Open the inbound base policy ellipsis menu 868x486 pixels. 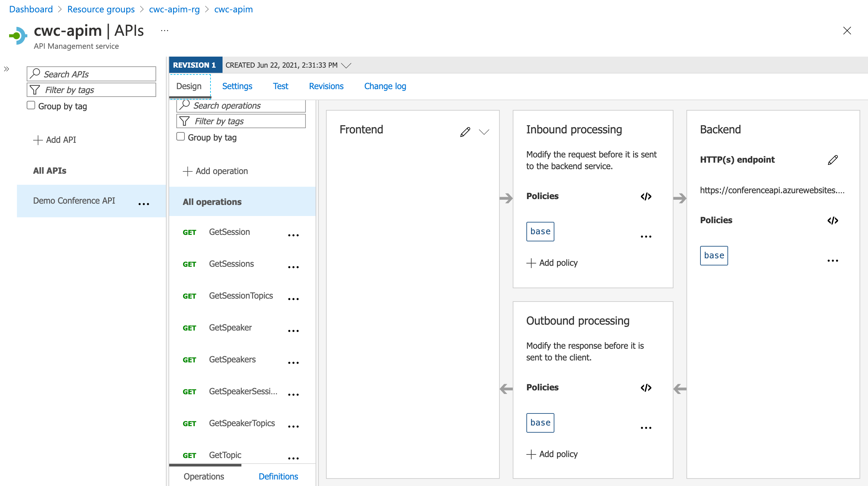tap(645, 236)
